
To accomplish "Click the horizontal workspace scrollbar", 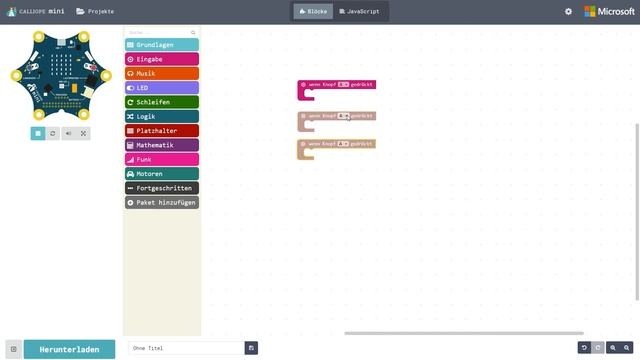I will pos(464,333).
